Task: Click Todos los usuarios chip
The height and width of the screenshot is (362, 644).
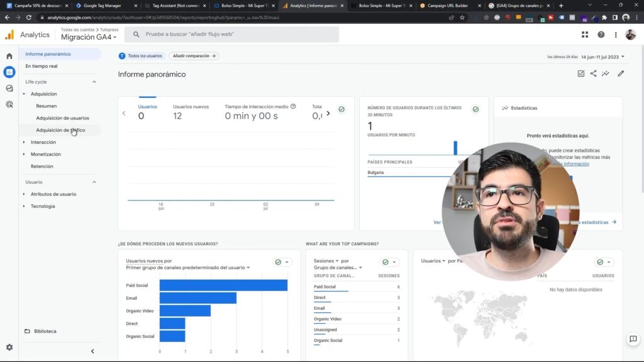Action: tap(141, 56)
